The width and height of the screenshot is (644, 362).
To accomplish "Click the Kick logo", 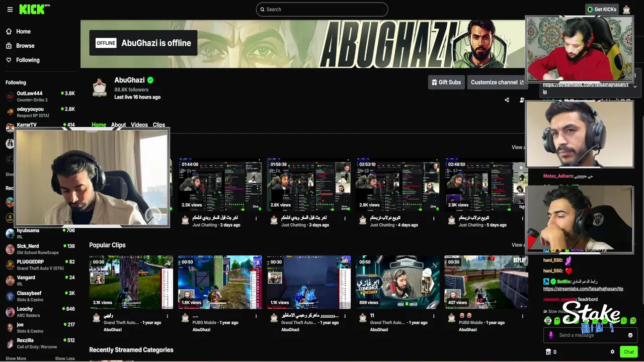I will [34, 9].
